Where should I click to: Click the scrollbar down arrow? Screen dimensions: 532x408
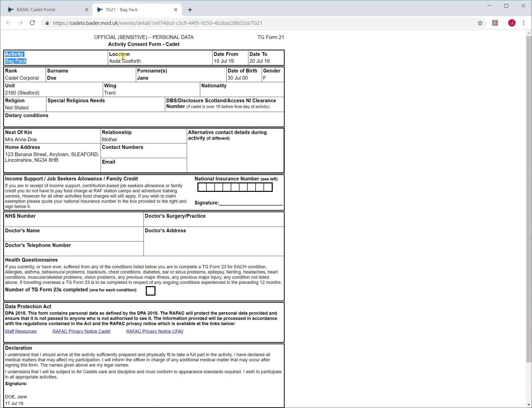[x=529, y=405]
